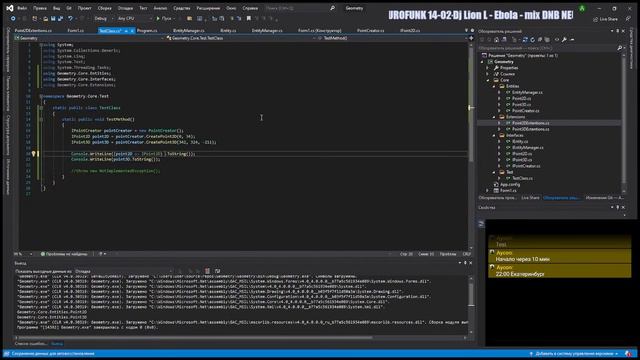Open the Debug configuration dropdown
Screen dimensions: 640x360
click(103, 19)
